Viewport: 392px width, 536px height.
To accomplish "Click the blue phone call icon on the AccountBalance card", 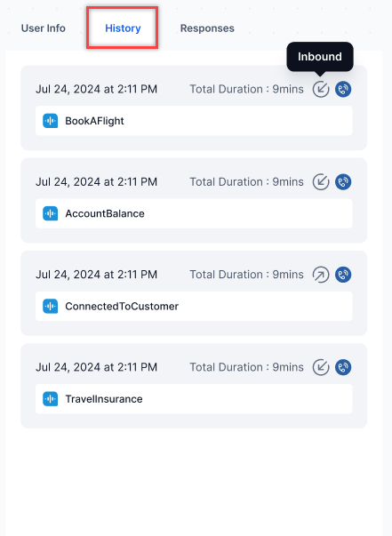I will pos(343,182).
